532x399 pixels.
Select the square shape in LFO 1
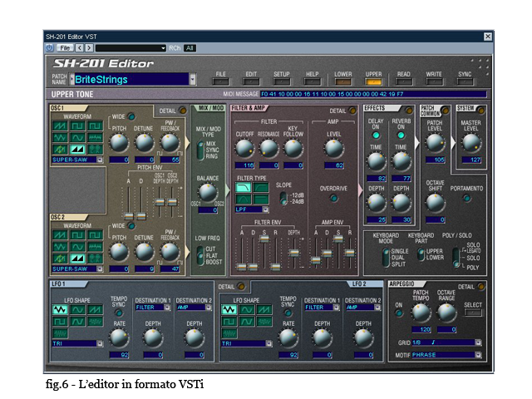click(60, 322)
